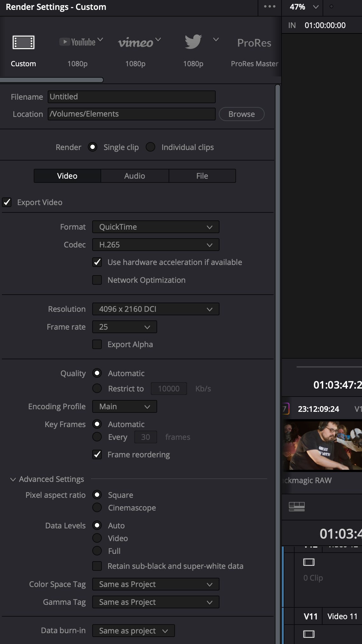The image size is (362, 644).
Task: Select Square pixel aspect ratio
Action: 97,495
